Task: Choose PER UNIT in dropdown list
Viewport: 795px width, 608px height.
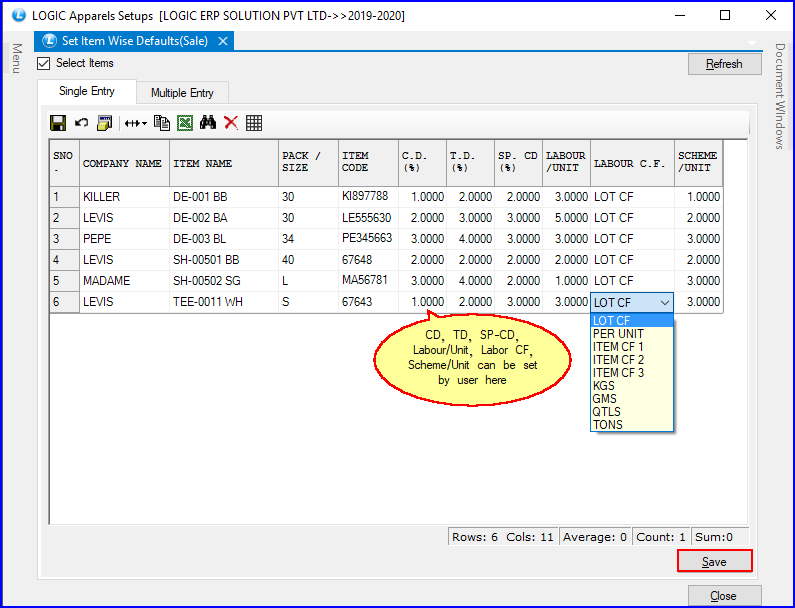Action: [632, 334]
